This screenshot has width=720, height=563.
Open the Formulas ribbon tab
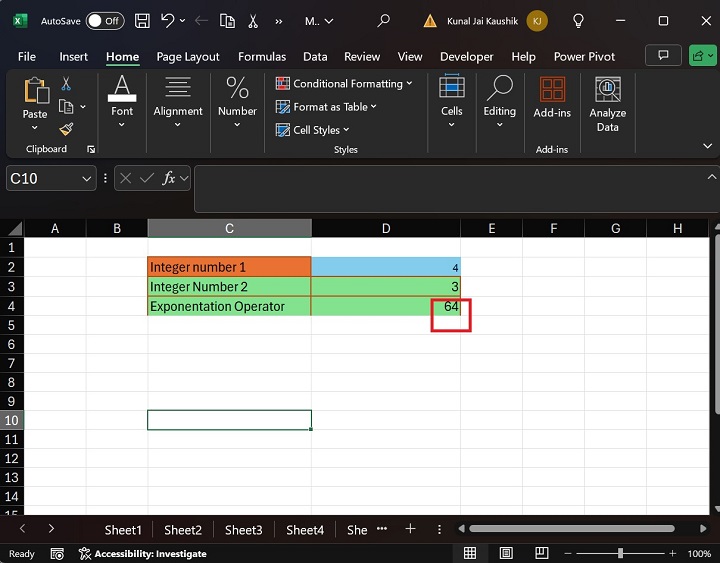pos(262,57)
